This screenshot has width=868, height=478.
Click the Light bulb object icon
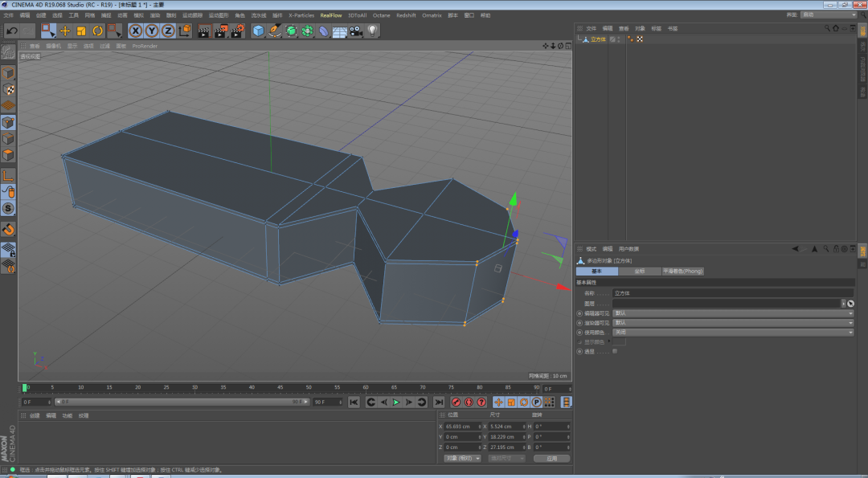tap(373, 31)
